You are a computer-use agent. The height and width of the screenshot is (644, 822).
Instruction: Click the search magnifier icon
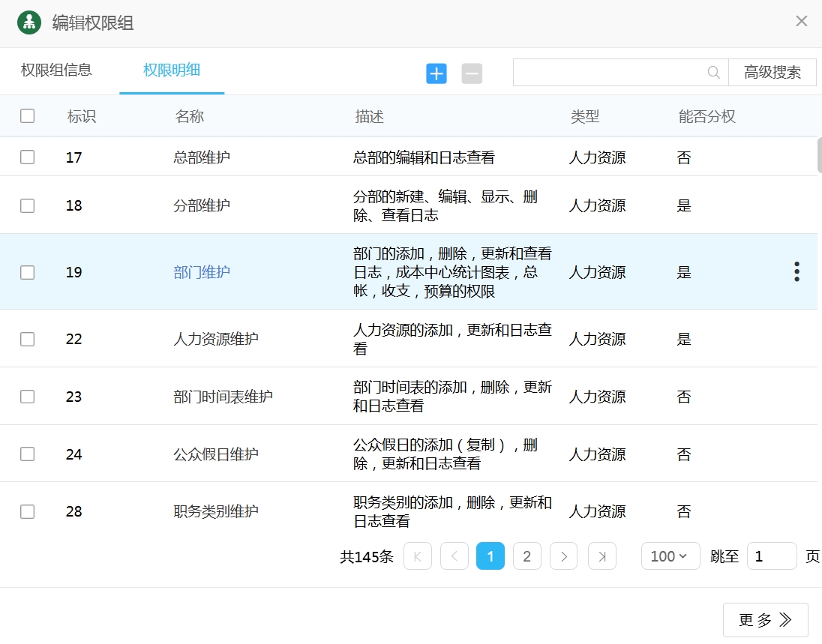tap(713, 73)
